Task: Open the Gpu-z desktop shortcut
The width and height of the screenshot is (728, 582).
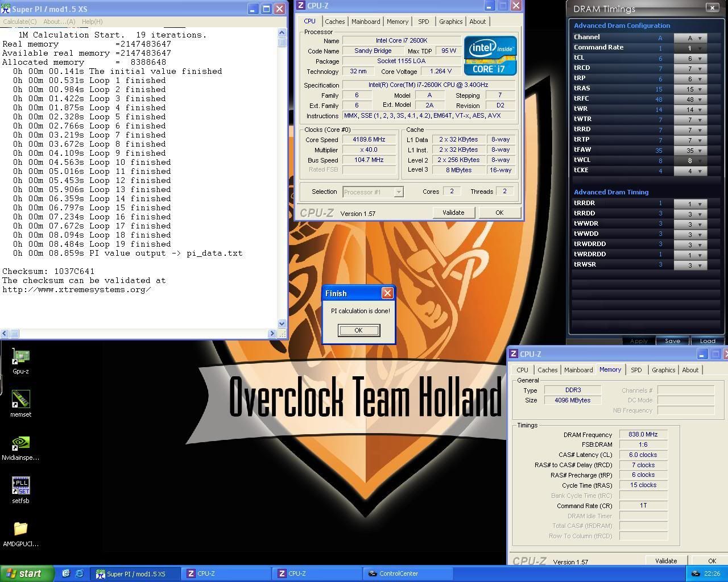Action: point(20,361)
